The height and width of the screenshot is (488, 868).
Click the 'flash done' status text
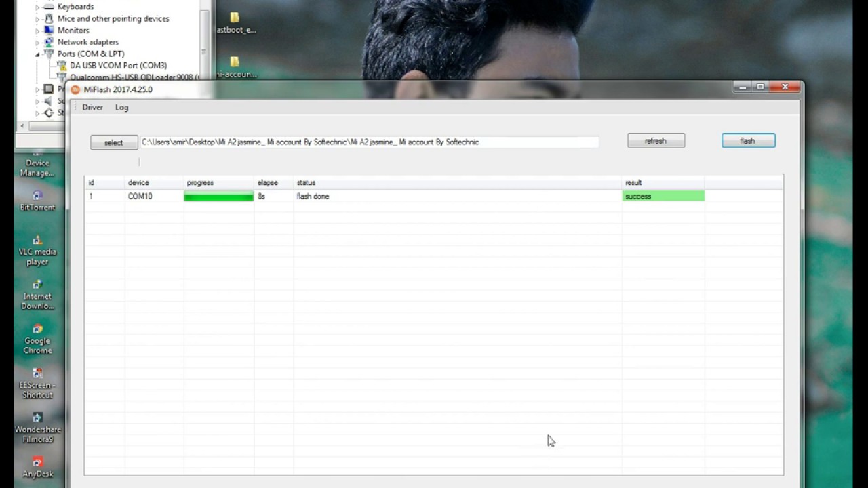(313, 197)
